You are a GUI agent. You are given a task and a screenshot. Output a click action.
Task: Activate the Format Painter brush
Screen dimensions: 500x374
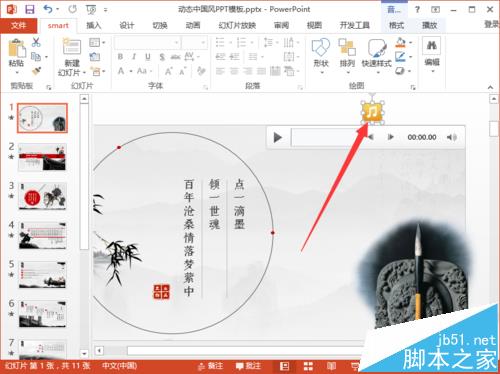click(36, 71)
